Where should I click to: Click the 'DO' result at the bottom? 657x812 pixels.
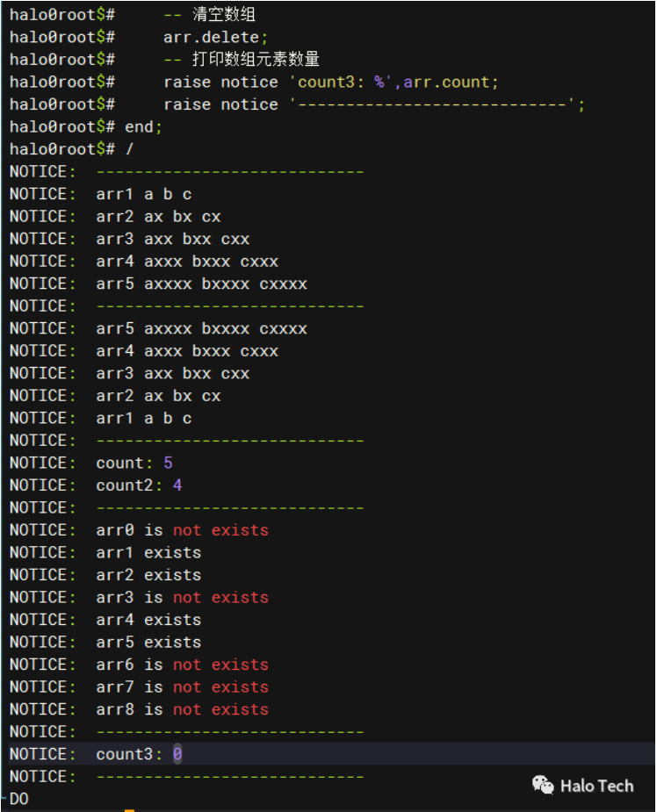pyautogui.click(x=18, y=799)
